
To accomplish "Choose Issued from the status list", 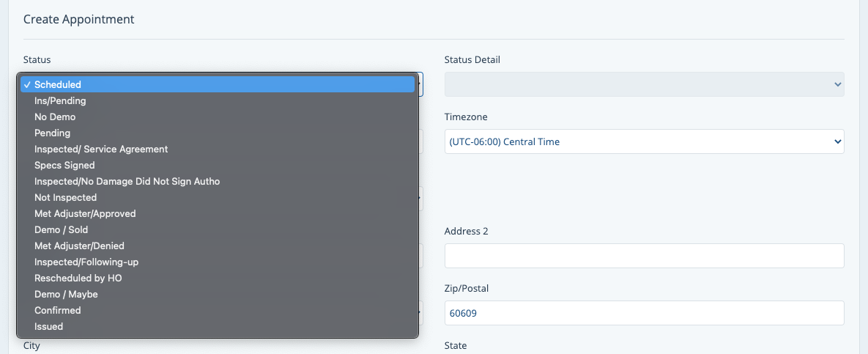I will (48, 326).
